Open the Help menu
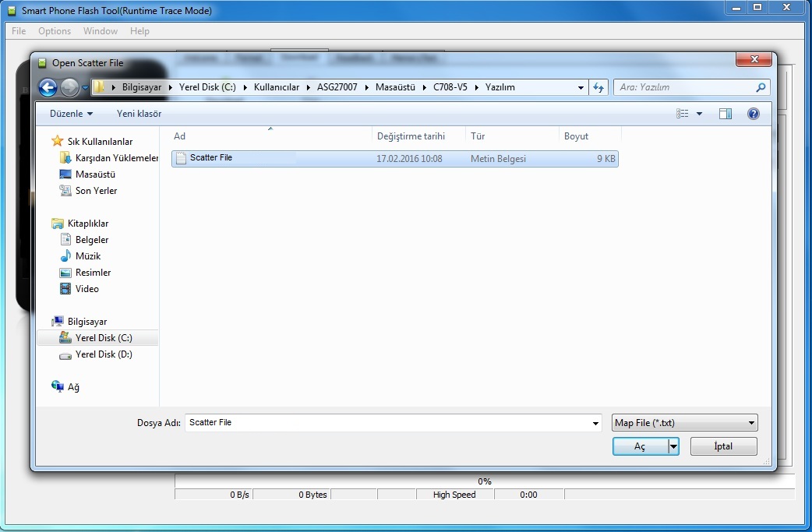The height and width of the screenshot is (532, 812). coord(139,31)
